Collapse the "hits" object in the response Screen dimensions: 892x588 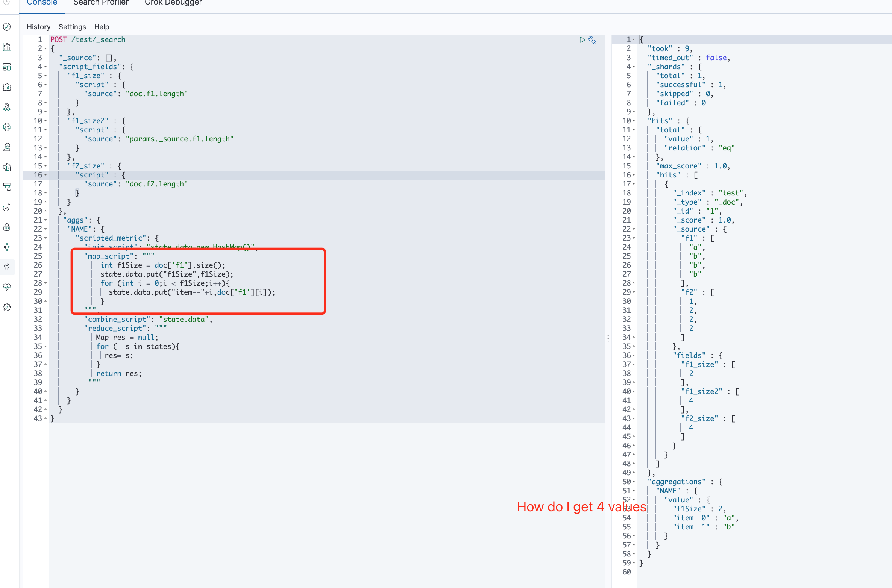click(633, 121)
